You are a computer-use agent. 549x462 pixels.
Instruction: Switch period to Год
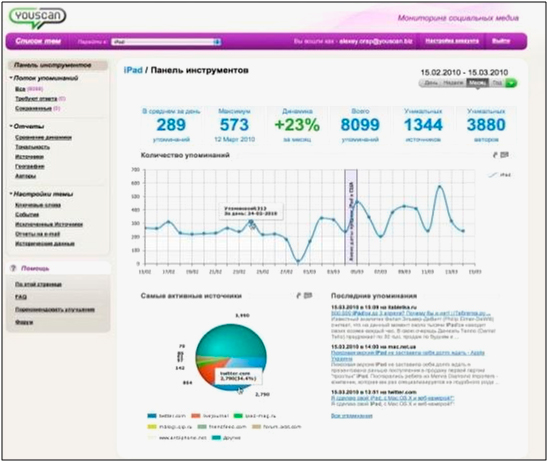coord(497,83)
